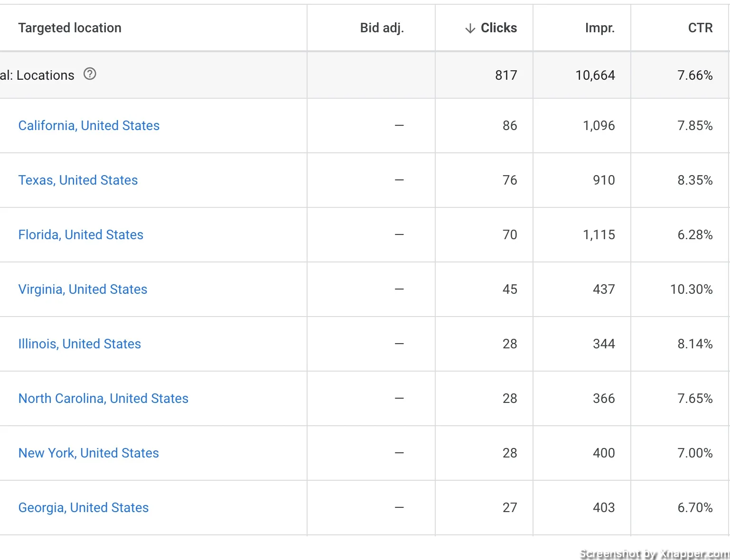Open North Carolina, United States location
Screen dimensions: 730x560
[x=103, y=398]
